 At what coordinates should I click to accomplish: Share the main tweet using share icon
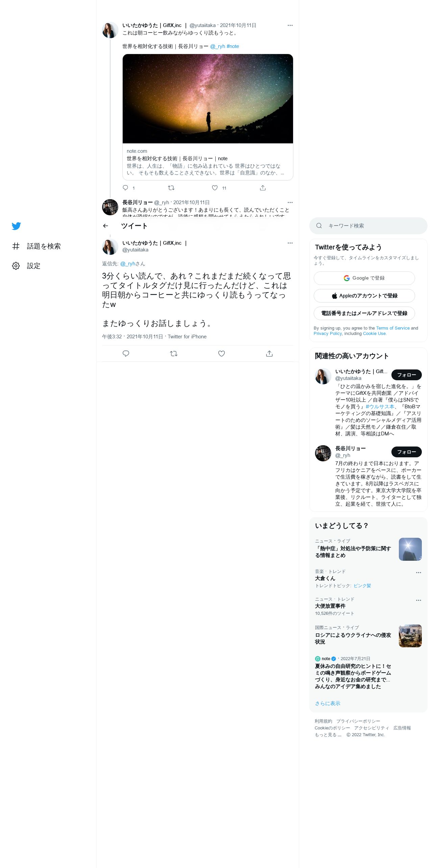[269, 354]
